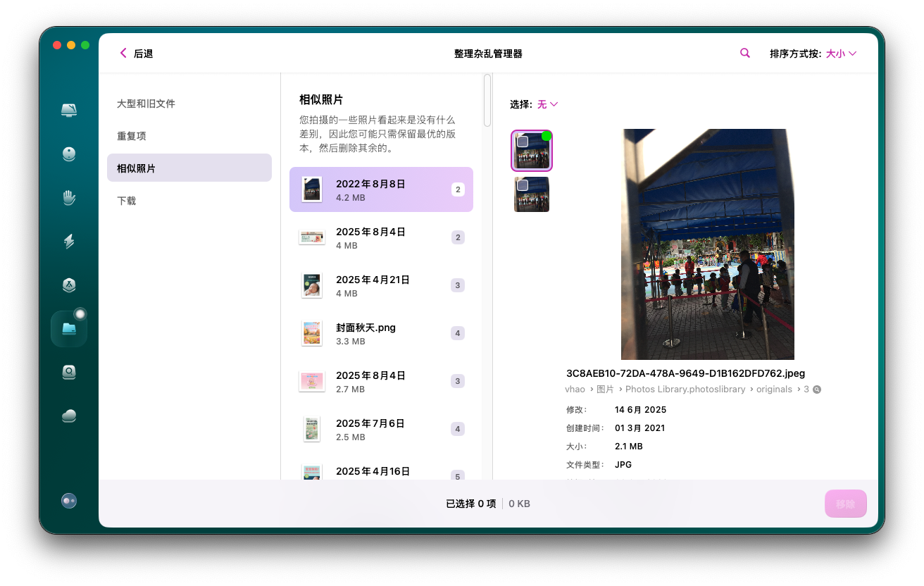
Task: Open the Assistant icon at sidebar bottom
Action: 69,501
